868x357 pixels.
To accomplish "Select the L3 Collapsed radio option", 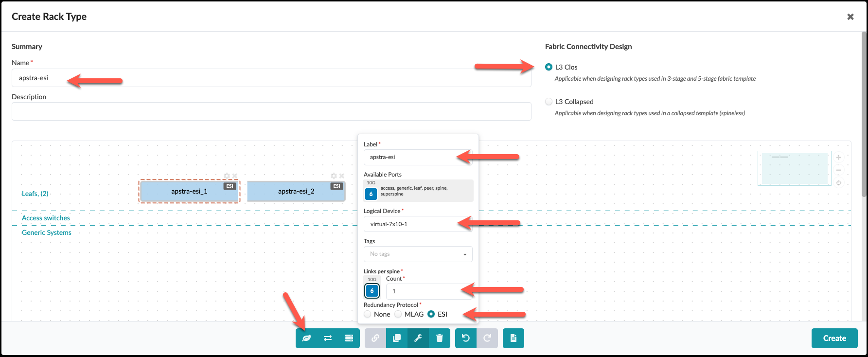I will (549, 102).
